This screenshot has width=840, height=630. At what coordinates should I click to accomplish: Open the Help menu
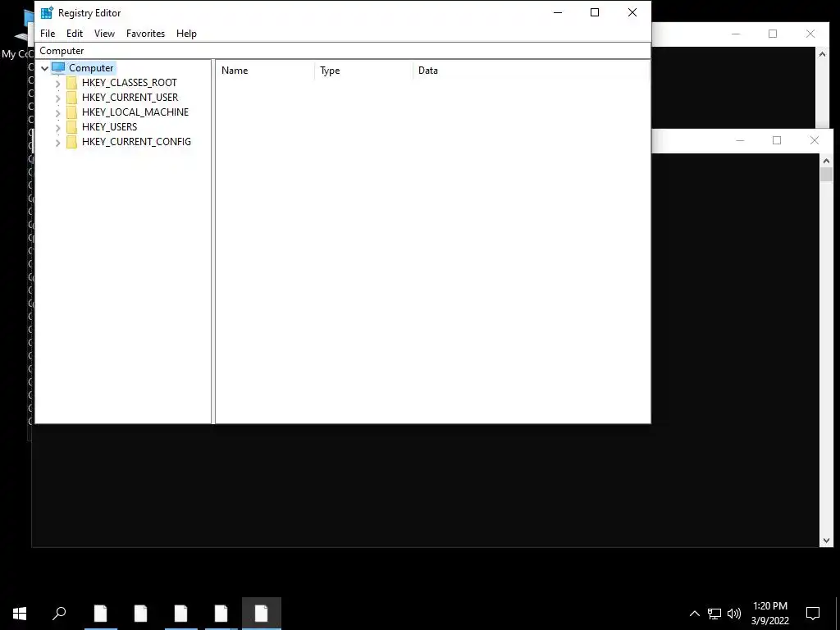pos(186,33)
